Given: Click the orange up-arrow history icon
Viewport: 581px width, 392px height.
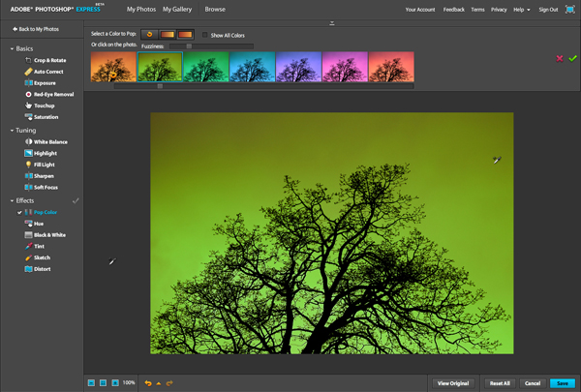Looking at the screenshot, I should coord(159,383).
